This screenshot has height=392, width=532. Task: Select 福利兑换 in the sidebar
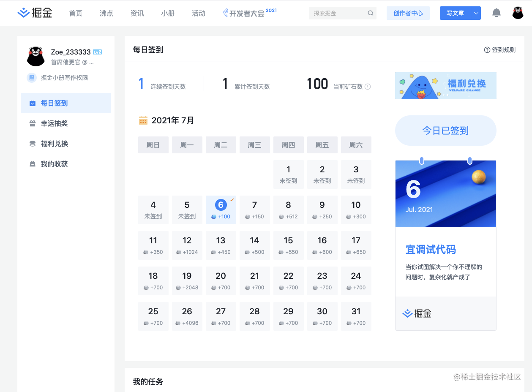[x=66, y=144]
